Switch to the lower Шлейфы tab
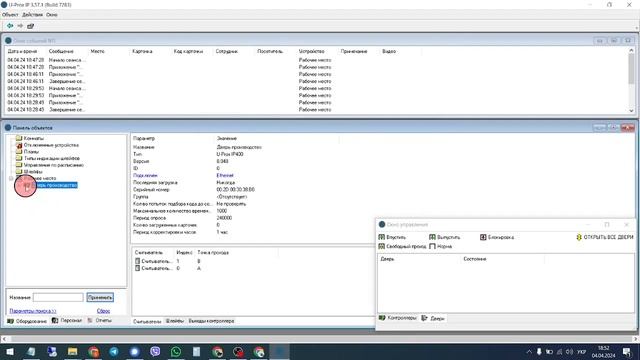This screenshot has width=640, height=360. coord(175,321)
